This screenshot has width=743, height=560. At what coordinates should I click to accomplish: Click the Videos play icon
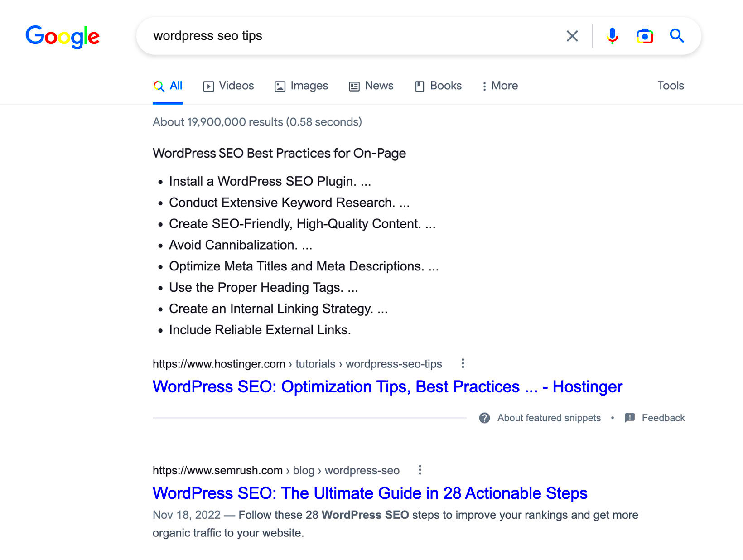[x=208, y=86]
